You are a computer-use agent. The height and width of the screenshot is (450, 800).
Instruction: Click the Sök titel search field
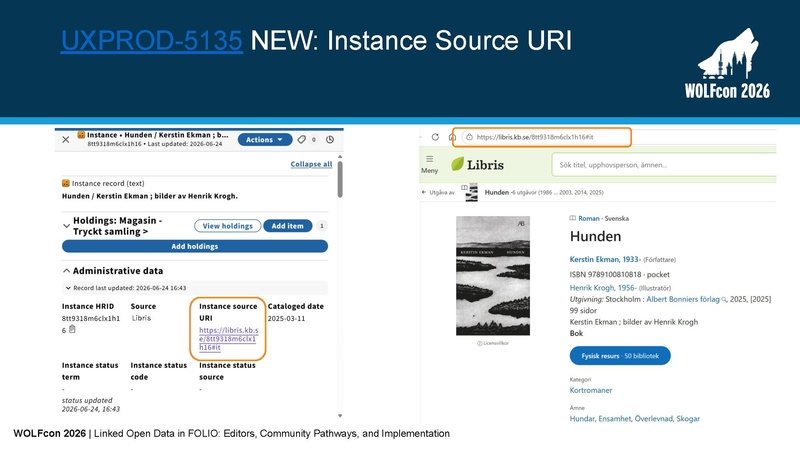coord(664,165)
